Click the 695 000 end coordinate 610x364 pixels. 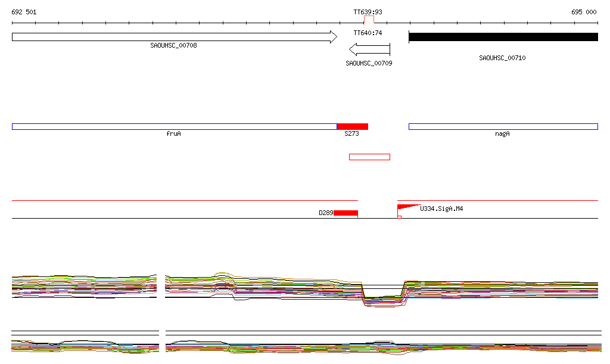click(x=584, y=12)
